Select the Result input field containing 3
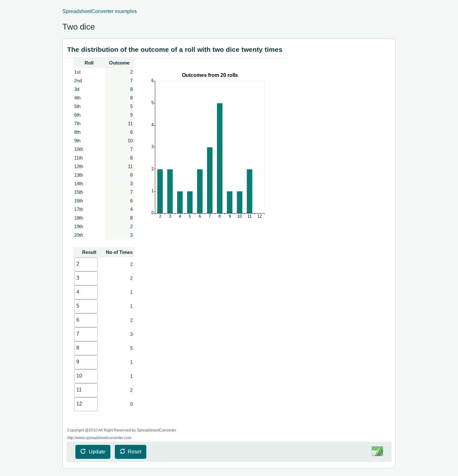 point(86,278)
